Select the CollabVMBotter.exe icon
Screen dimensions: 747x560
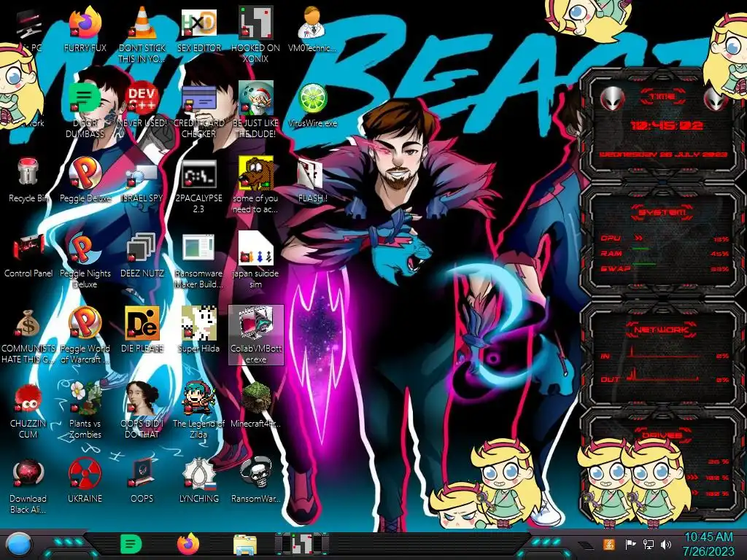256,335
